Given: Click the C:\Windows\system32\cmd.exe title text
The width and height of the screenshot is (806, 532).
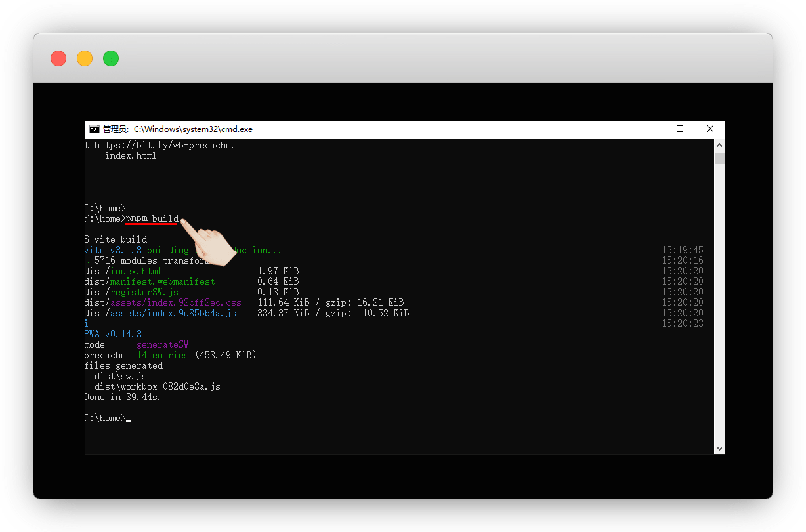Looking at the screenshot, I should (193, 129).
